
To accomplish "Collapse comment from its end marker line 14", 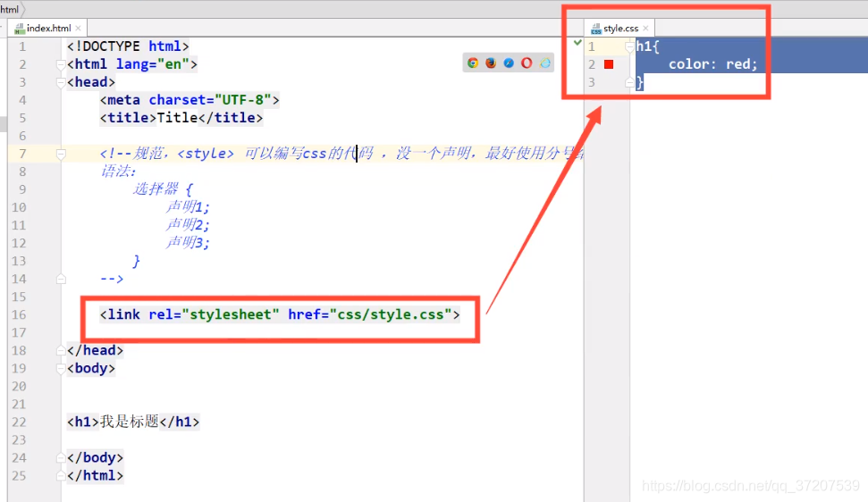I will [61, 280].
